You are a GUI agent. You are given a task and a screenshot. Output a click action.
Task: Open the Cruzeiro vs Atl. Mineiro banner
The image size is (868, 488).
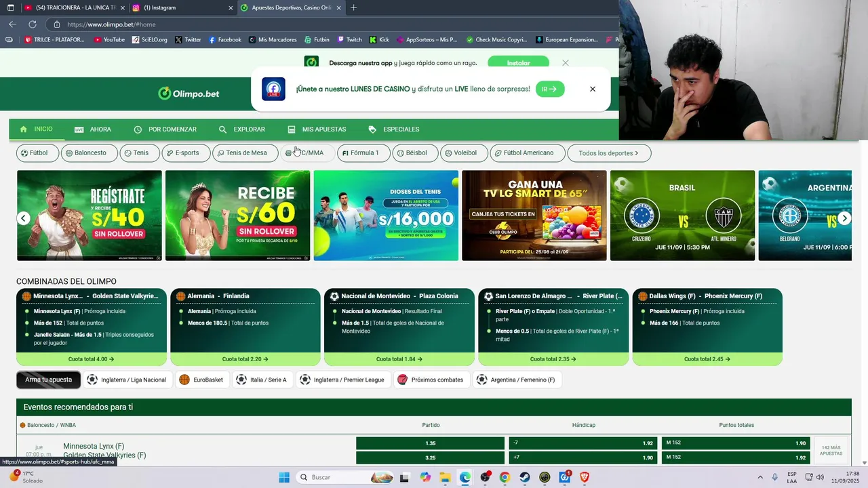point(682,216)
